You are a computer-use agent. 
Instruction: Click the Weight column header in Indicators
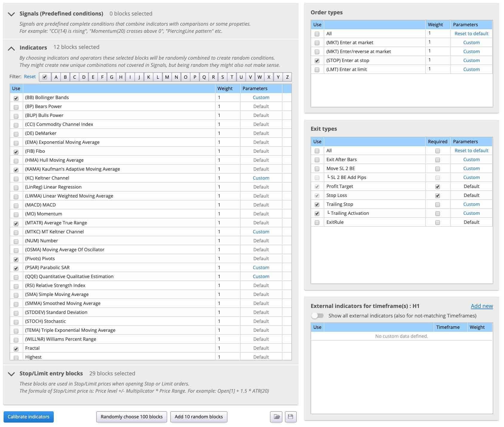click(225, 89)
